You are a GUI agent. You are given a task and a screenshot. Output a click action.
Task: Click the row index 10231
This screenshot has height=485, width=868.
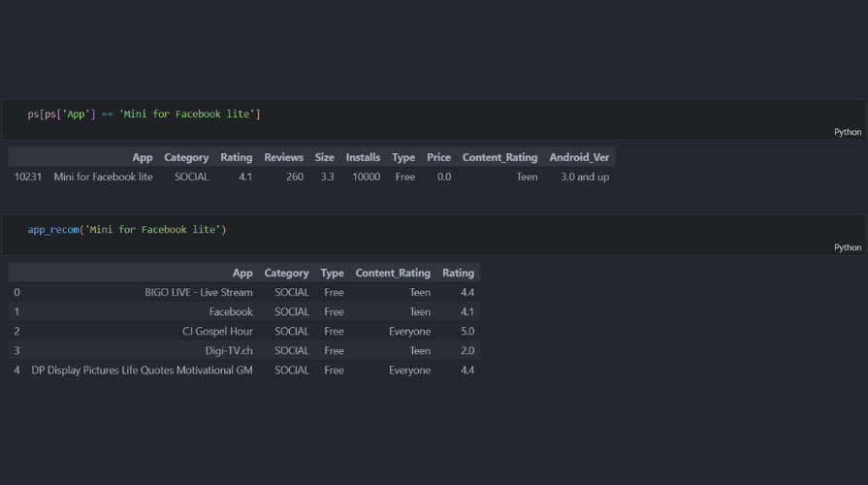28,177
